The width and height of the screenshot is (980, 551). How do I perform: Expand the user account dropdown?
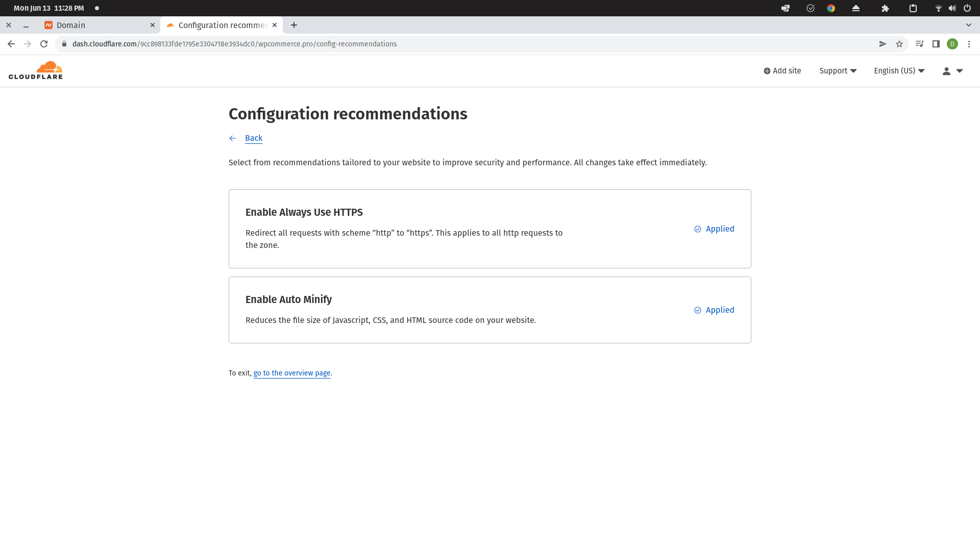[952, 71]
